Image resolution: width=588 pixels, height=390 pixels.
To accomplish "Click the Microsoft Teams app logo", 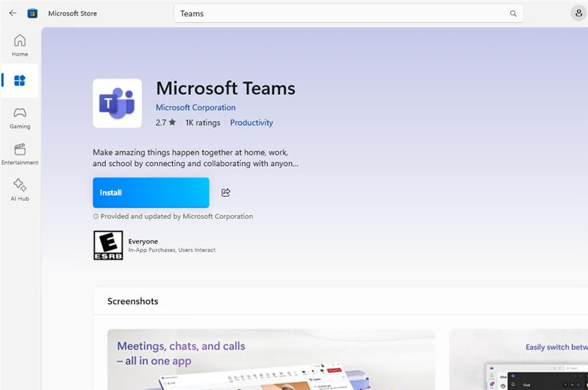I will pyautogui.click(x=118, y=103).
